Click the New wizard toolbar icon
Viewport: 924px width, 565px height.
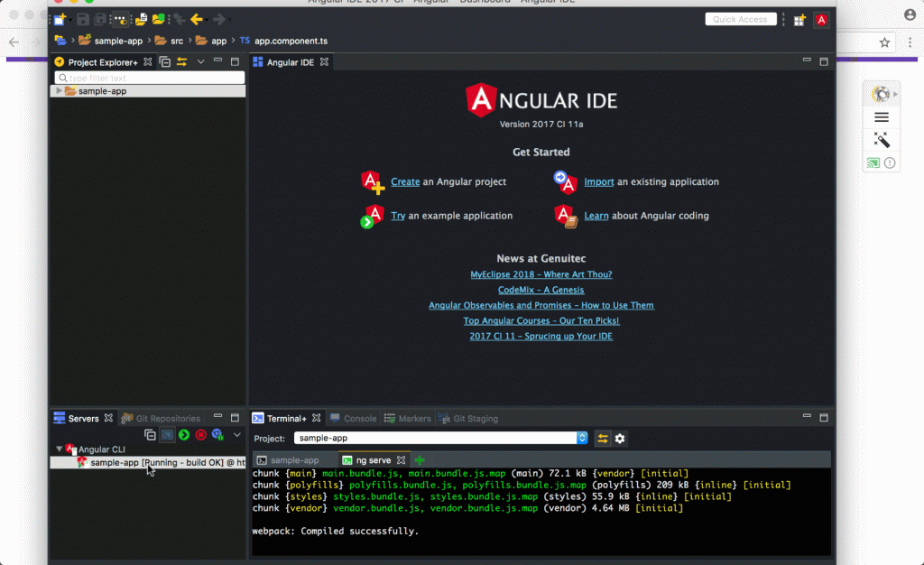(x=60, y=20)
